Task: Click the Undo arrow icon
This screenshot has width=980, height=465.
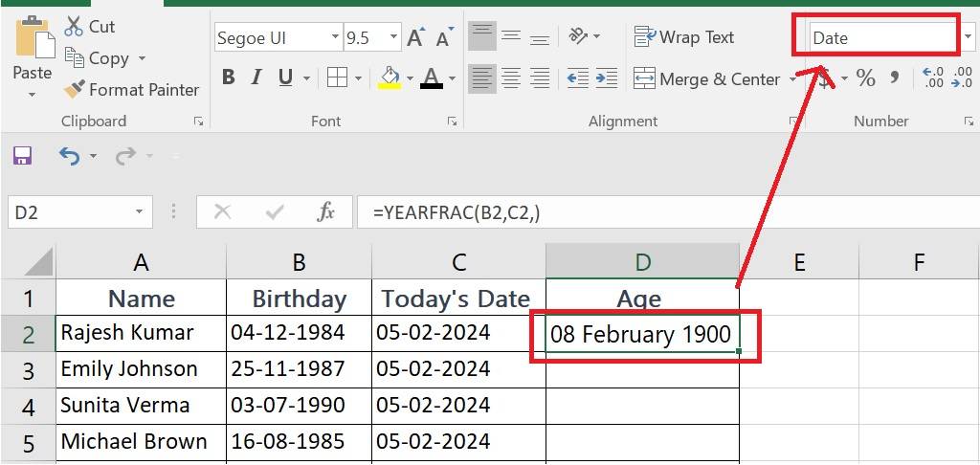Action: [x=68, y=156]
